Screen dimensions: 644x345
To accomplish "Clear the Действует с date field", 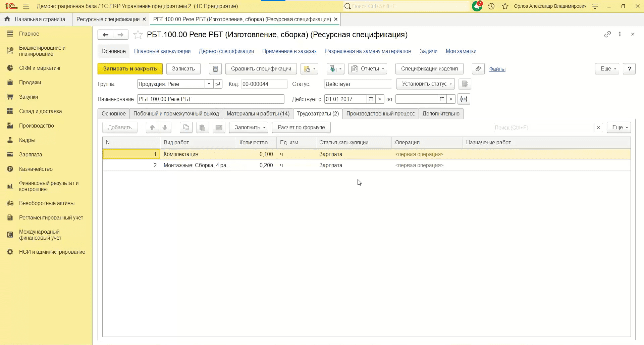I will pyautogui.click(x=380, y=99).
